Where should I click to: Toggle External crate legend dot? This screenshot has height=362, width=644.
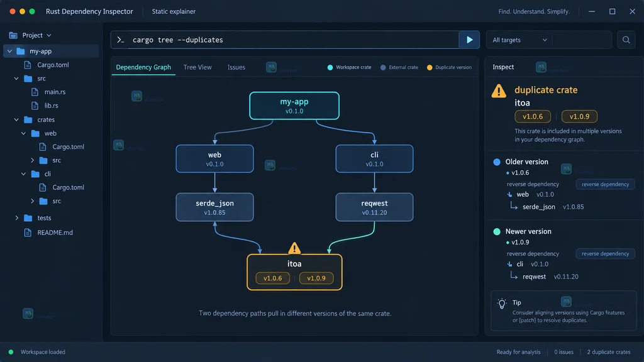pyautogui.click(x=383, y=67)
